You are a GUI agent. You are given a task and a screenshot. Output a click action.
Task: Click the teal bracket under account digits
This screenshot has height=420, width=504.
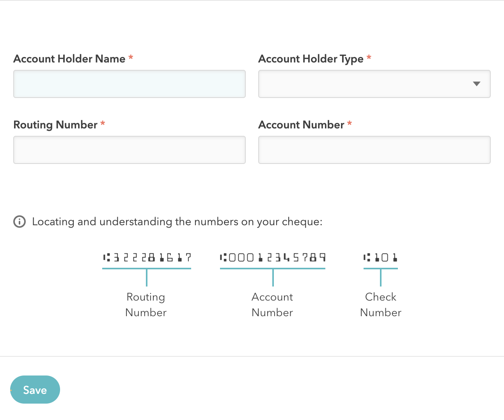[273, 277]
